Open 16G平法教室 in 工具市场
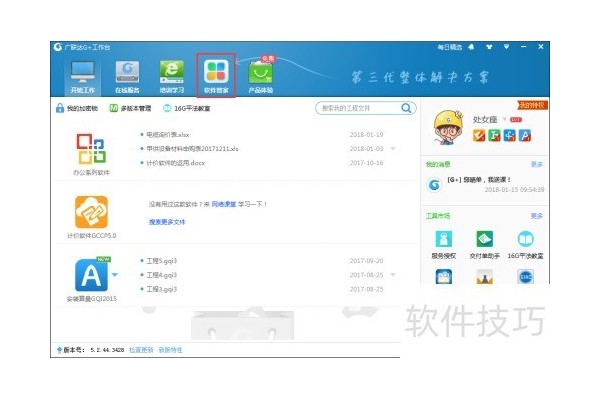 525,244
